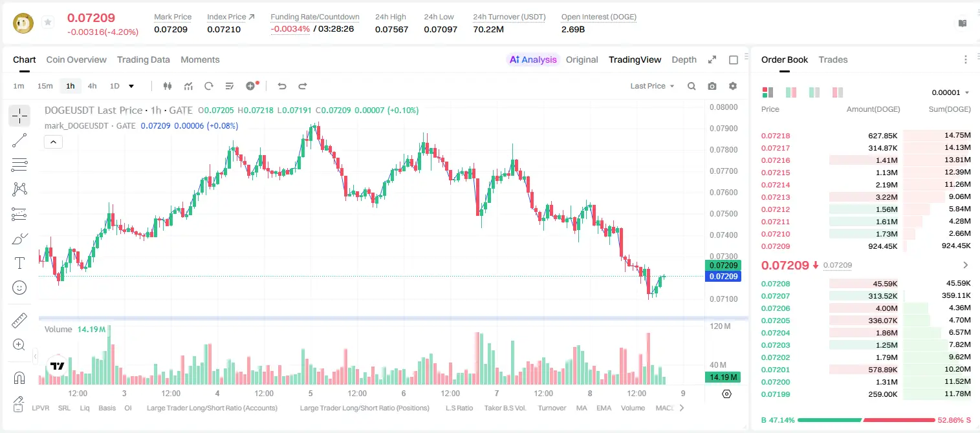Screen dimensions: 980x433
Task: Expand more timeframes next to 1D
Action: (131, 86)
